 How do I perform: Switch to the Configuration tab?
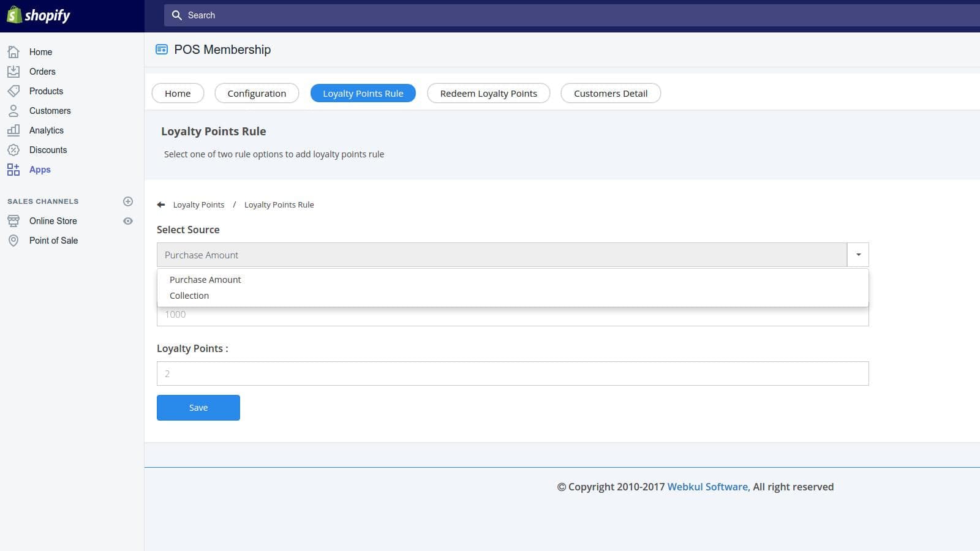[257, 94]
